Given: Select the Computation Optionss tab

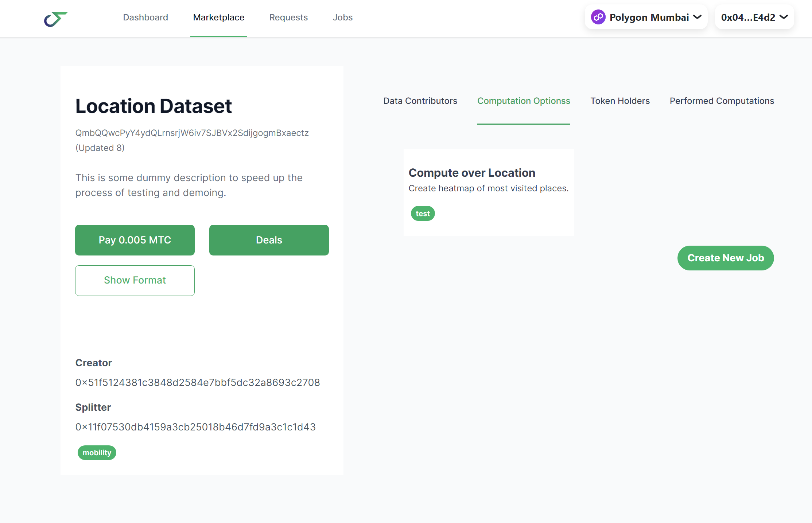Looking at the screenshot, I should (524, 101).
